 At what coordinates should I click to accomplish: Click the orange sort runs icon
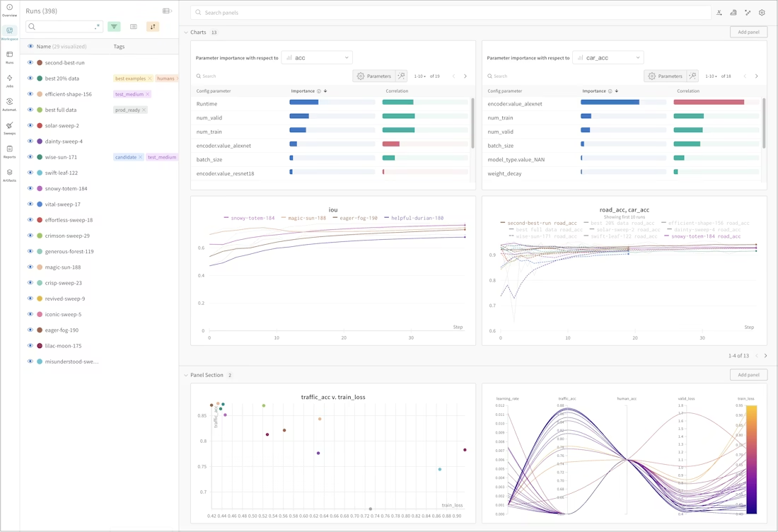point(153,27)
